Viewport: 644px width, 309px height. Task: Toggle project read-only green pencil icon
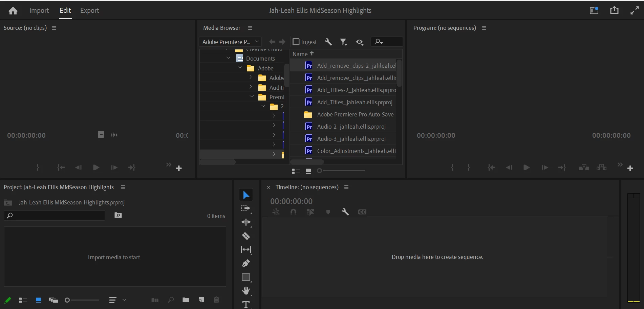pyautogui.click(x=8, y=300)
